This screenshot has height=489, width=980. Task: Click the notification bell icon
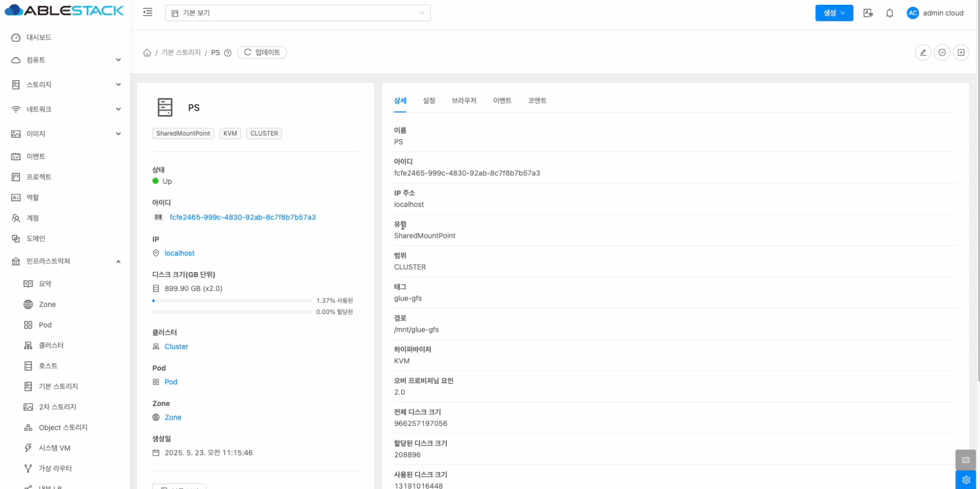889,13
